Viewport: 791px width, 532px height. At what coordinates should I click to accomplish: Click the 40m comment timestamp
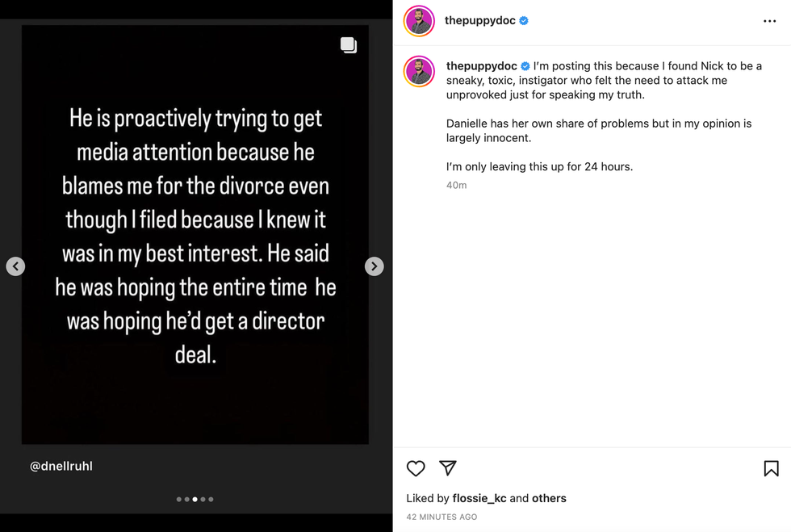(457, 185)
